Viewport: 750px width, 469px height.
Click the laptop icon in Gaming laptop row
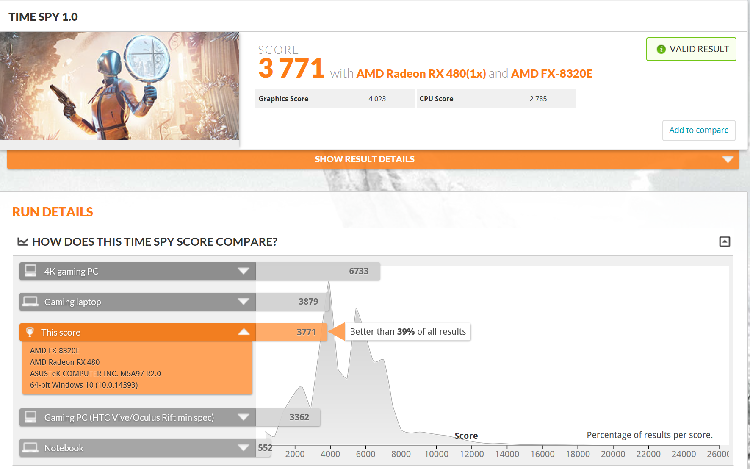click(x=31, y=302)
